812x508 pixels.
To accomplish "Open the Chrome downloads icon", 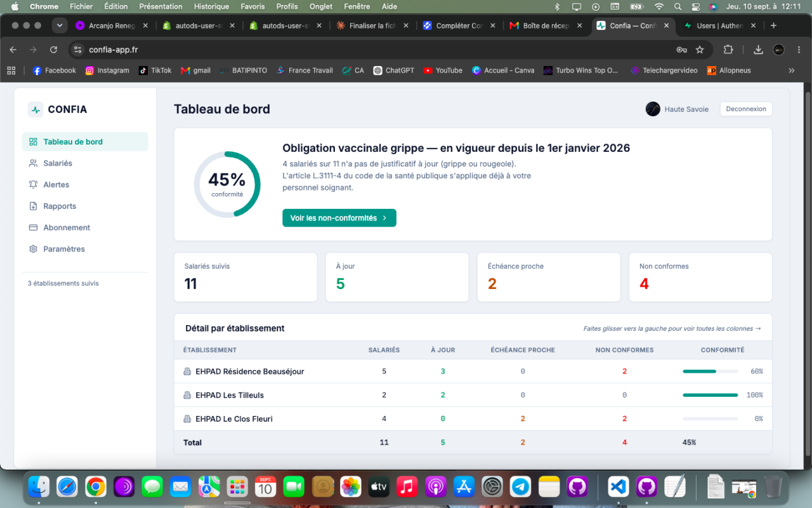I will click(x=758, y=50).
